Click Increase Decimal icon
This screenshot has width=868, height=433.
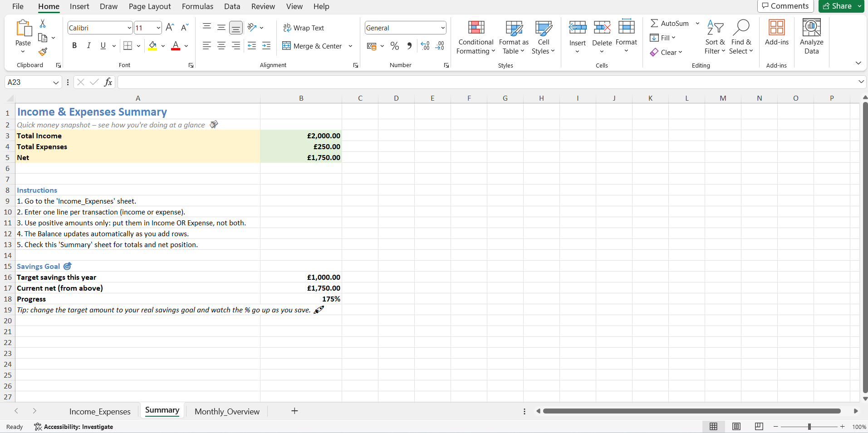point(425,46)
